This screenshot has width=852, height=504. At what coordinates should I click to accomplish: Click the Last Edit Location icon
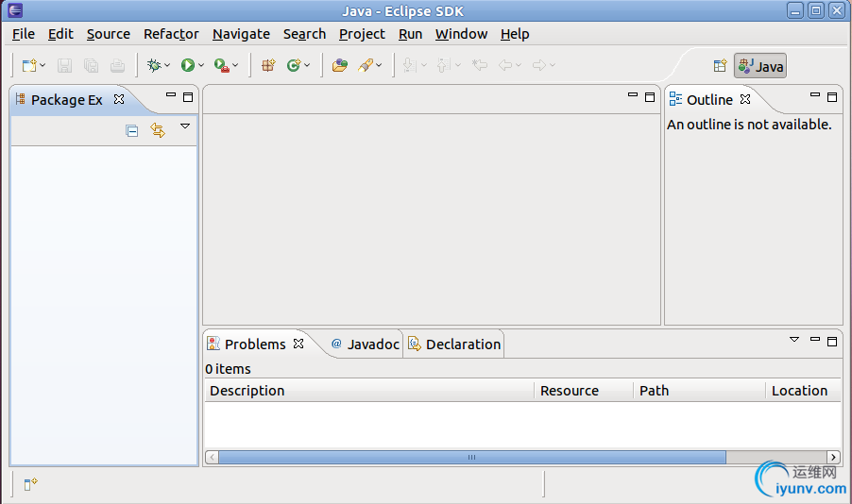pos(479,66)
